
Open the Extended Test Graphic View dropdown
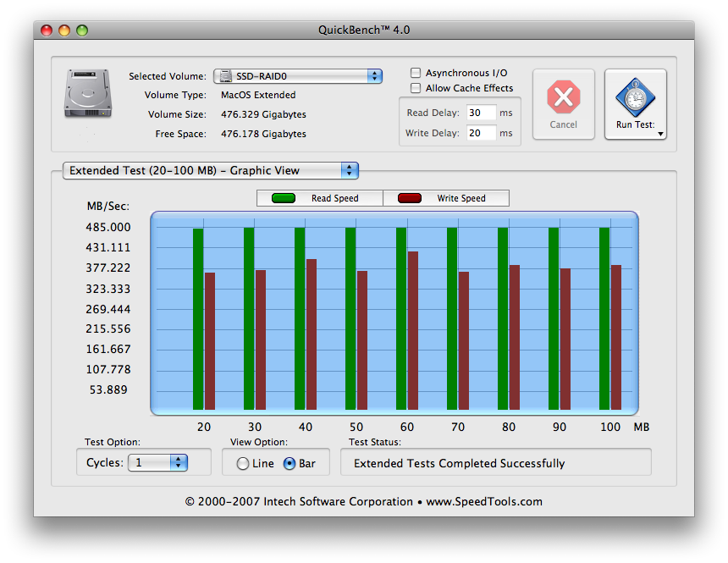[x=210, y=170]
